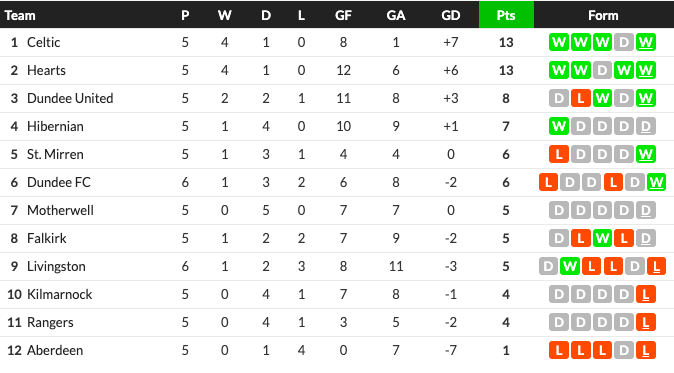Open the Celtic team link

tap(43, 43)
